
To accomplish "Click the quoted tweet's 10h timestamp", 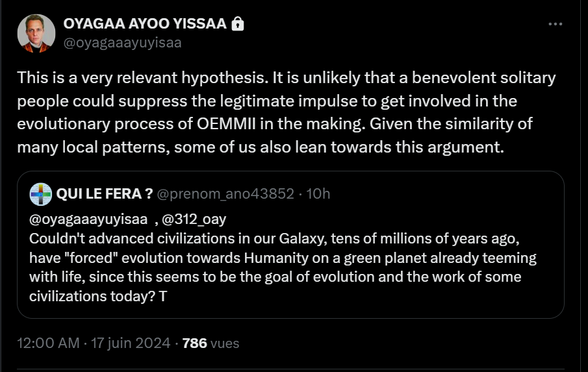I will (x=318, y=193).
